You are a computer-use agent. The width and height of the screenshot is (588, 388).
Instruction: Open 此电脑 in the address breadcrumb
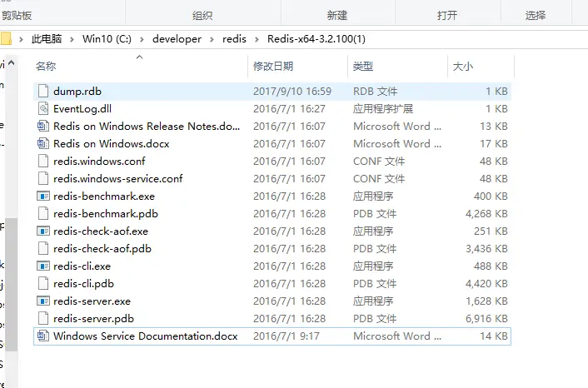pyautogui.click(x=47, y=39)
